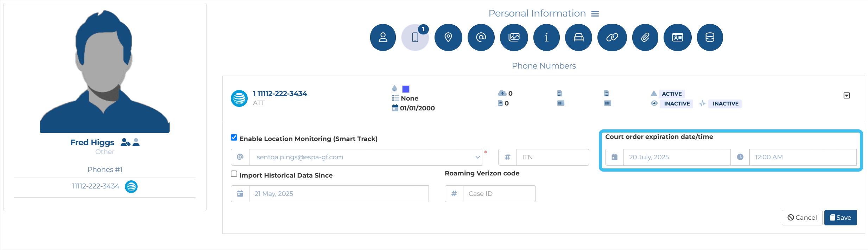Click the Save button

point(840,218)
